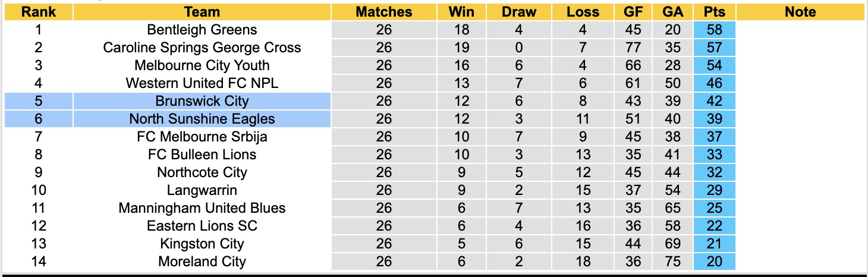Click the Win column header
Viewport: 868px width, 277px height.
click(x=461, y=12)
